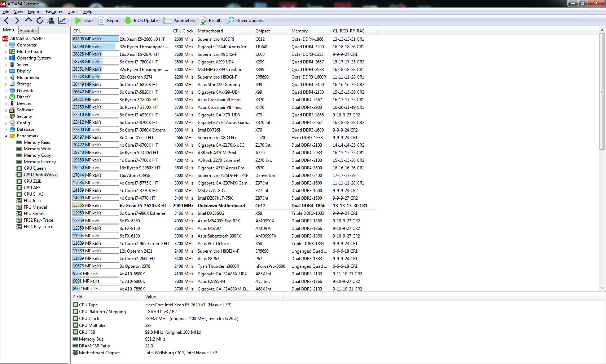Open the CPU SHA3 benchmark
This screenshot has width=606, height=364.
(x=34, y=194)
